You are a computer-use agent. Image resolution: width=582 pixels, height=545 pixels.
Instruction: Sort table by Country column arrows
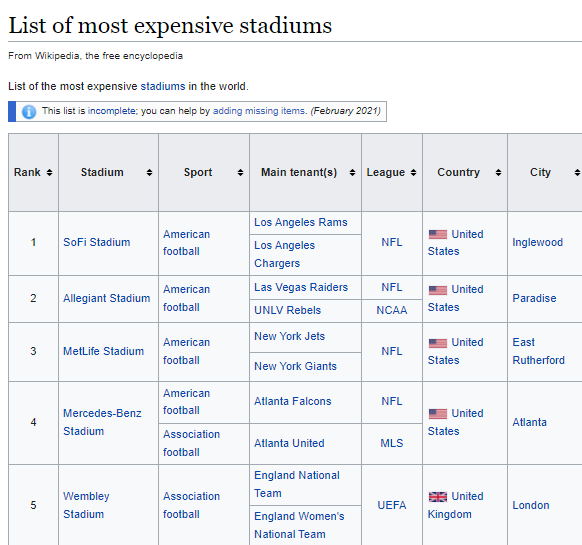click(498, 173)
